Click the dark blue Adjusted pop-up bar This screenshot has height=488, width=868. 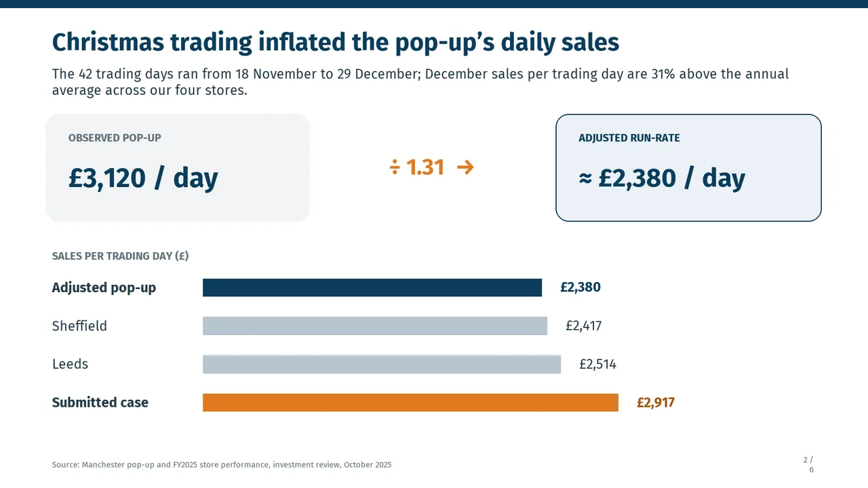point(372,287)
